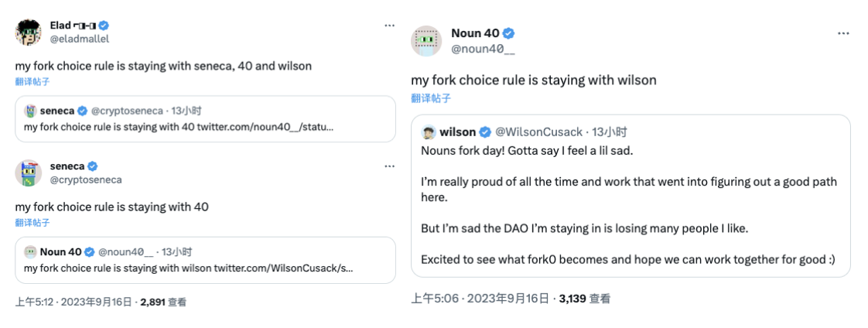Open Elad's profile avatar

click(28, 31)
